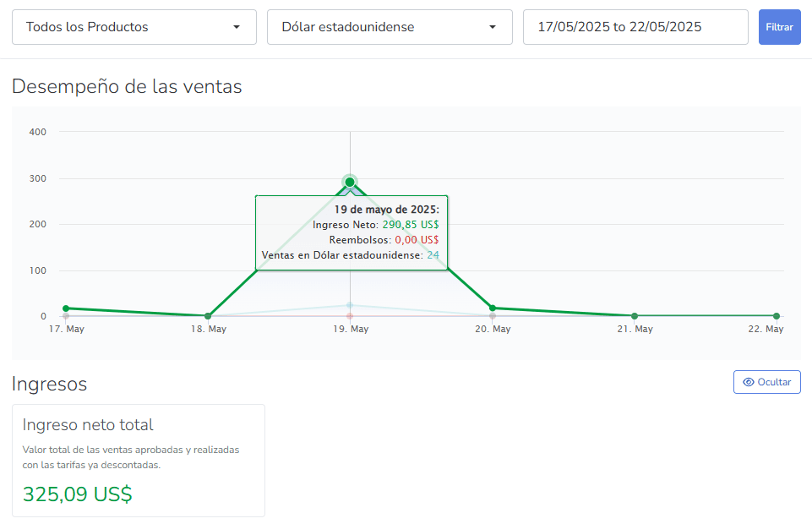Open the Todos los Productos dropdown
This screenshot has height=524, width=812.
pos(134,27)
